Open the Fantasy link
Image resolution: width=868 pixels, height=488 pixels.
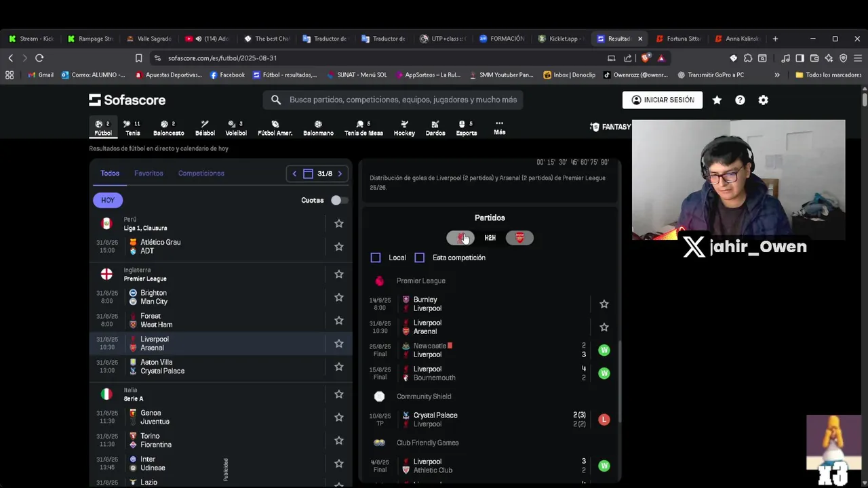610,127
